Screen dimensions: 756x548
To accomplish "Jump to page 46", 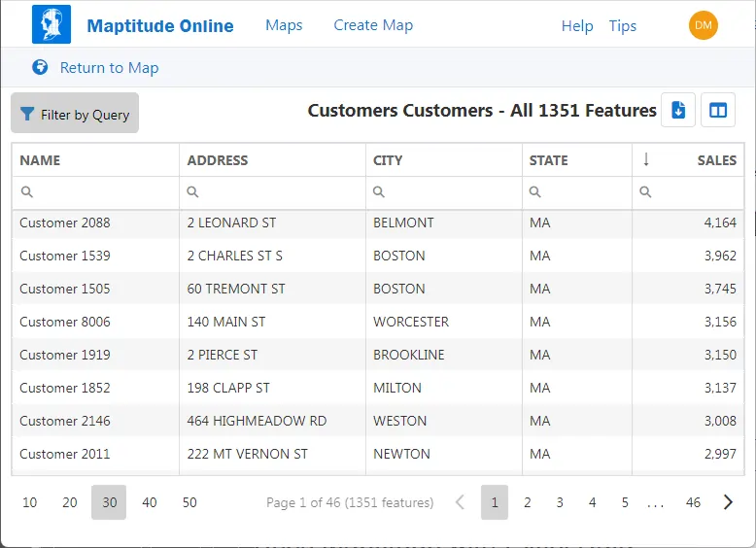I will (x=693, y=502).
